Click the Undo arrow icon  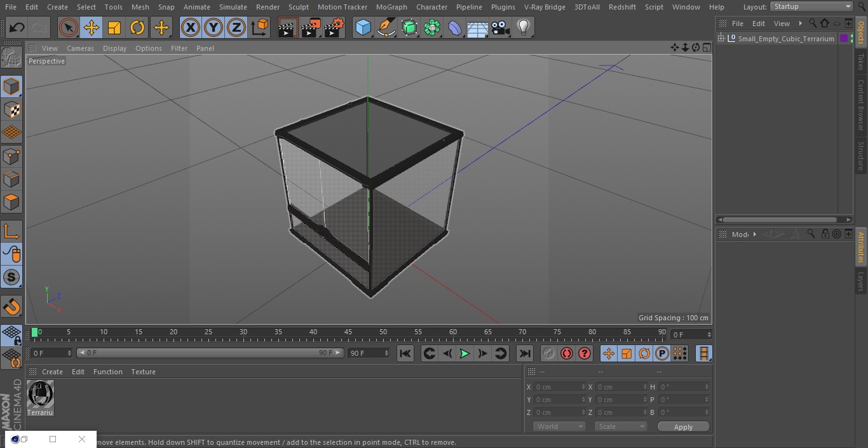tap(17, 27)
